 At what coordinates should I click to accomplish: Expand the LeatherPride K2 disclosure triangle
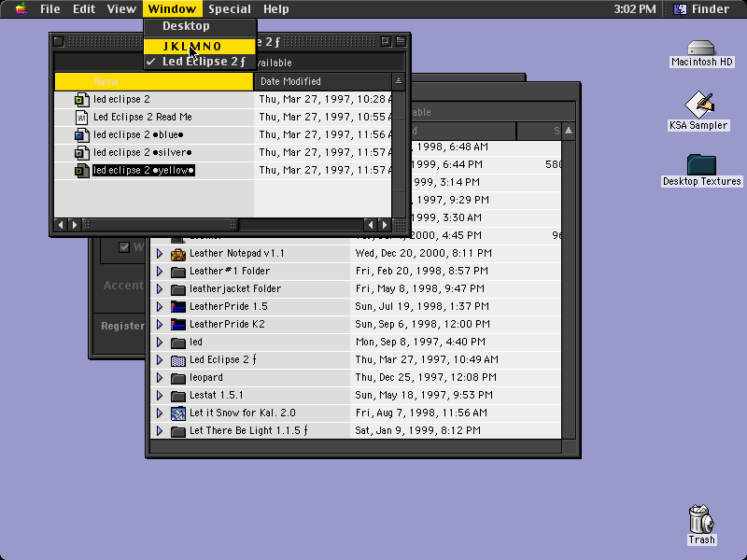(160, 324)
